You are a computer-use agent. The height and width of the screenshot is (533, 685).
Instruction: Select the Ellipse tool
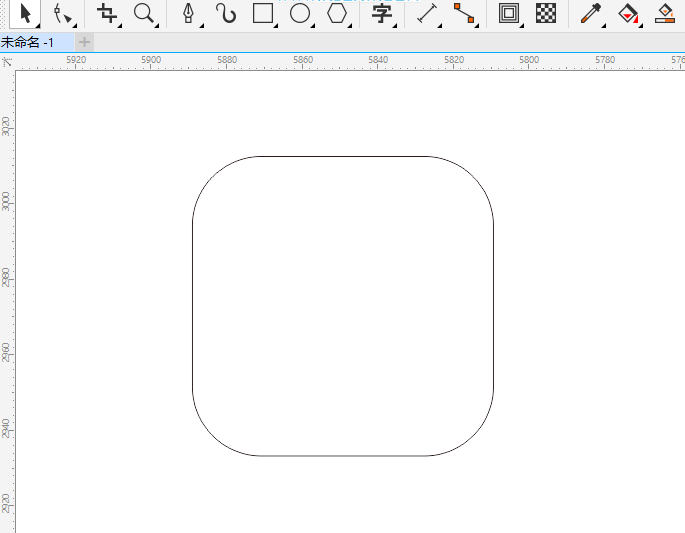[x=300, y=13]
